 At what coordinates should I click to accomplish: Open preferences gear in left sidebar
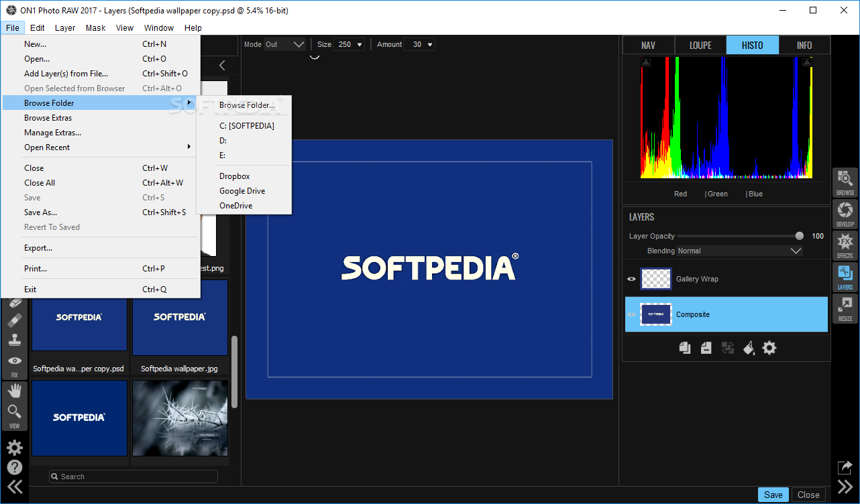point(14,448)
